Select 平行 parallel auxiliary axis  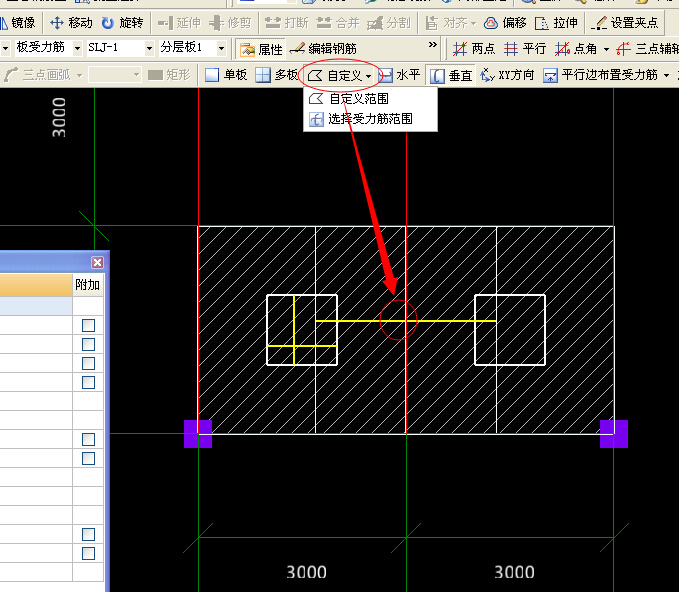(x=525, y=49)
